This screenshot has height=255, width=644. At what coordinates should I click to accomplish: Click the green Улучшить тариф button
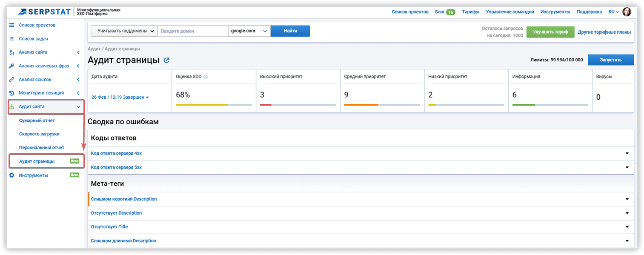coord(550,32)
